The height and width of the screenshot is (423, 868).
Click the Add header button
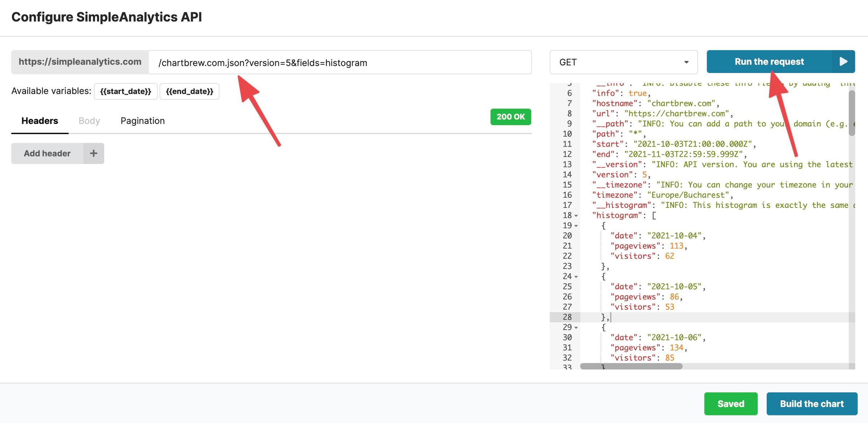tap(47, 154)
